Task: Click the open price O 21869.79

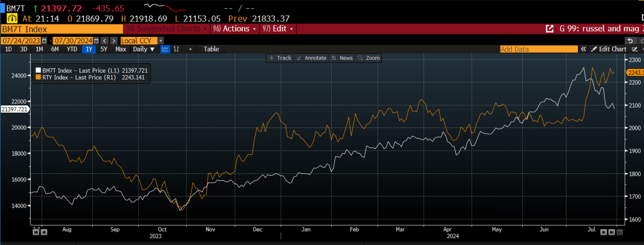Action: click(90, 18)
